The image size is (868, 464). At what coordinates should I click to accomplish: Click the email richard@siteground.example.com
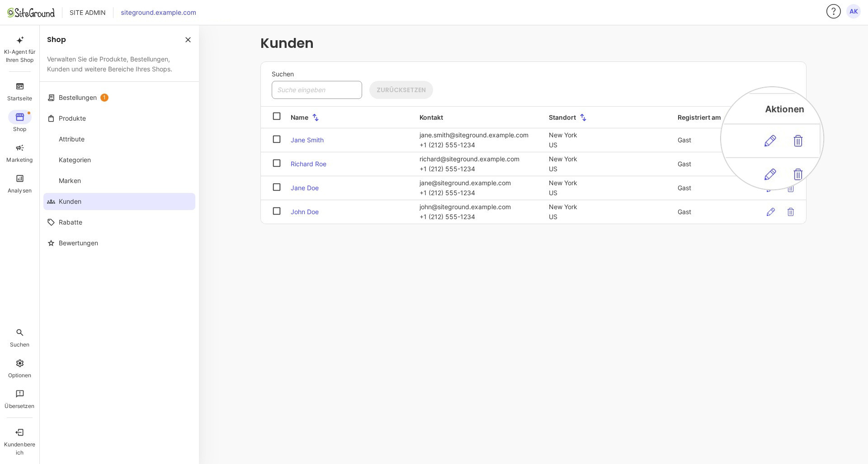[x=469, y=159]
